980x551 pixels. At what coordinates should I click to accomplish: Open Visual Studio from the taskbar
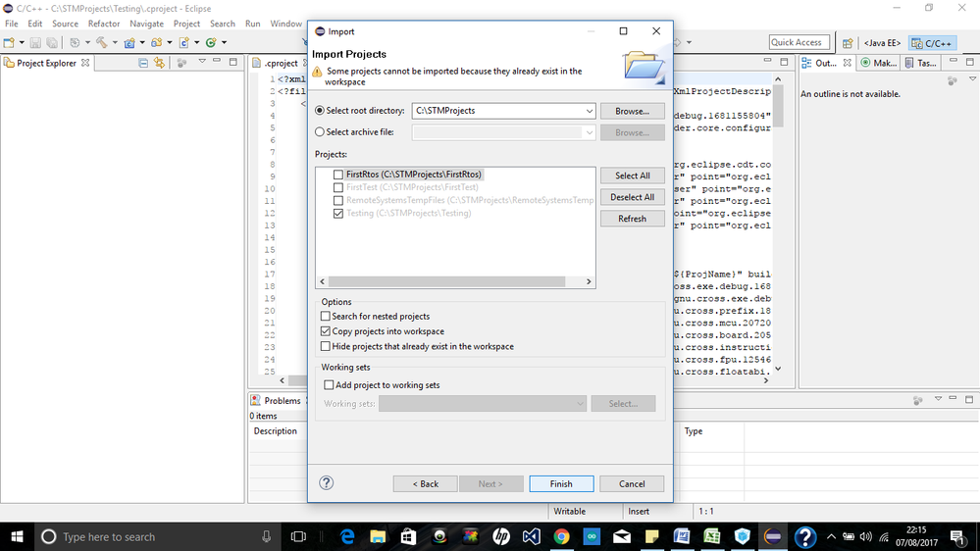pyautogui.click(x=532, y=536)
